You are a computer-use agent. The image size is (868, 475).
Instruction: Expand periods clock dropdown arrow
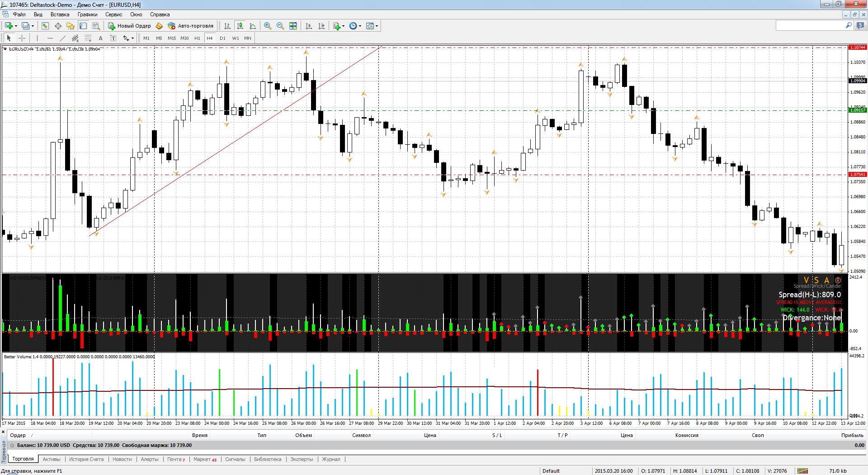(360, 26)
